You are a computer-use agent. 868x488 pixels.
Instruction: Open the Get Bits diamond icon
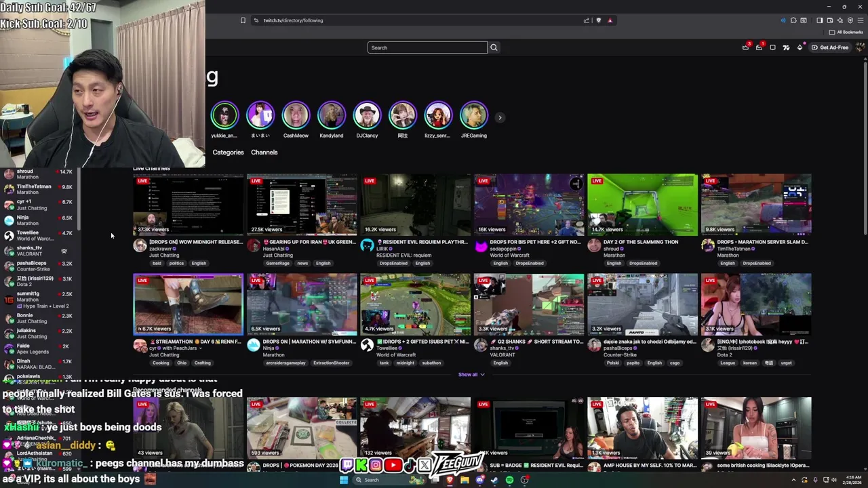(800, 47)
